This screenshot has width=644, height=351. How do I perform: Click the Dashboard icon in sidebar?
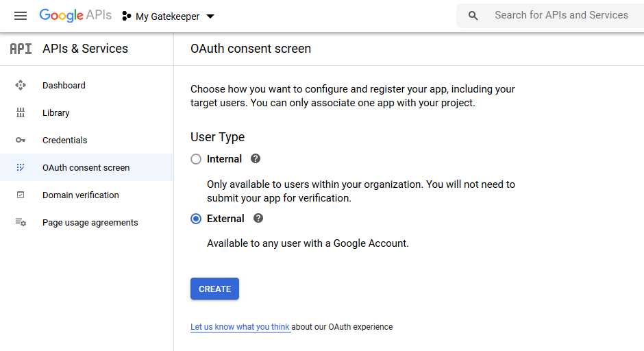coord(21,86)
